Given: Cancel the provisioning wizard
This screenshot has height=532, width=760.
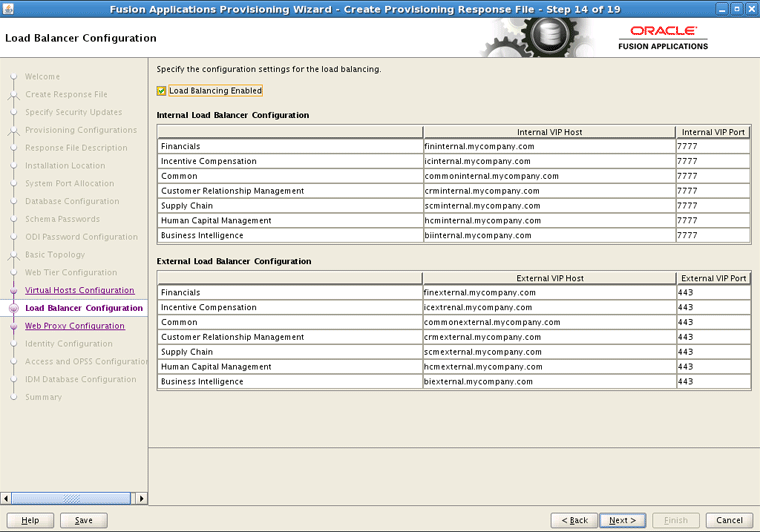Looking at the screenshot, I should (x=729, y=520).
